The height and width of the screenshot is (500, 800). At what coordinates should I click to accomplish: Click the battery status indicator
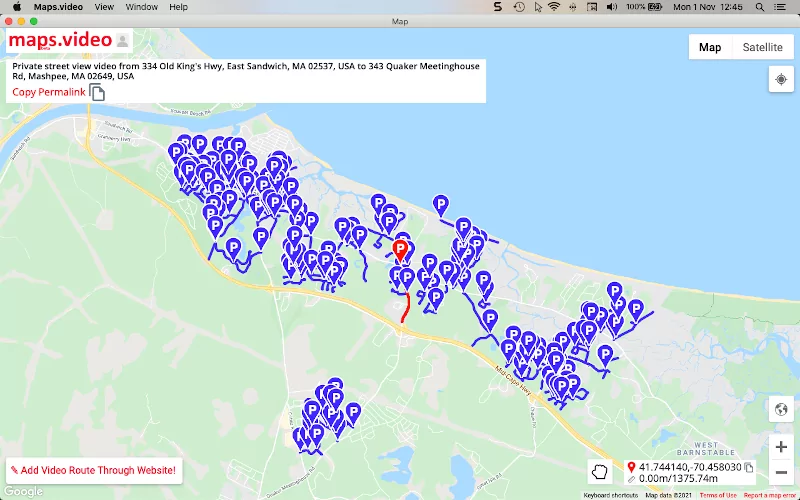pyautogui.click(x=644, y=7)
